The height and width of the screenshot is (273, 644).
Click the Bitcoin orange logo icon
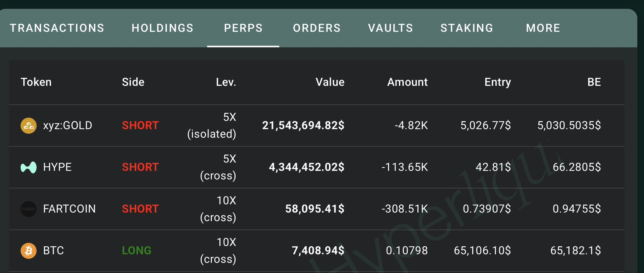(29, 251)
